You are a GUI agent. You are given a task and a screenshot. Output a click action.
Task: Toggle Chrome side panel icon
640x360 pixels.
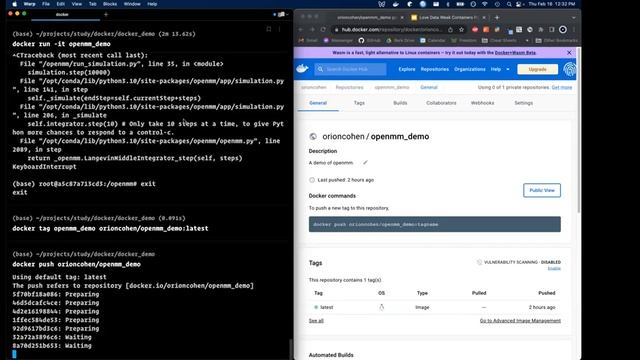click(x=551, y=29)
